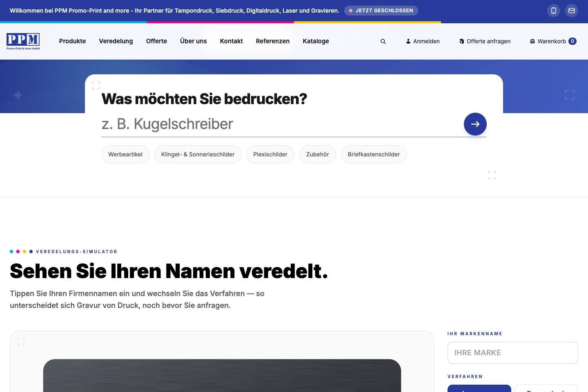Navigate to Kontakt
588x392 pixels.
tap(232, 41)
